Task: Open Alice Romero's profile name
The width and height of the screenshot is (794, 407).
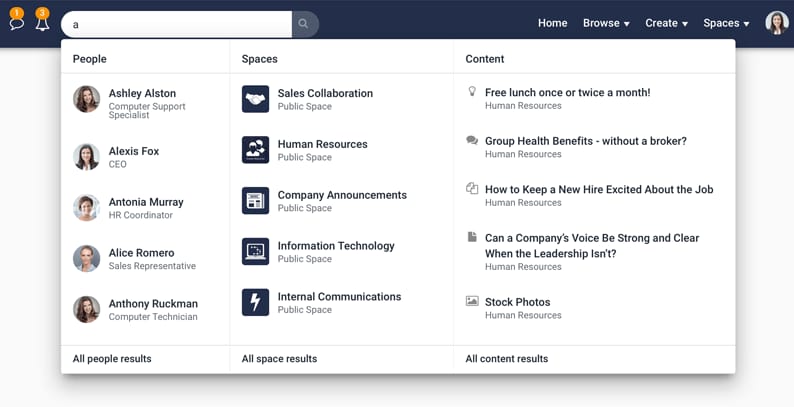Action: [141, 253]
